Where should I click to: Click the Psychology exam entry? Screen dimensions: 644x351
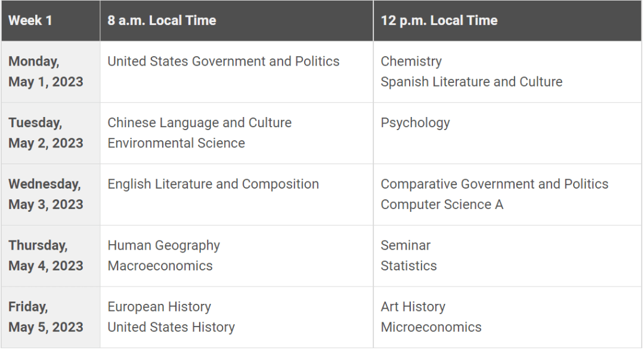tap(416, 123)
